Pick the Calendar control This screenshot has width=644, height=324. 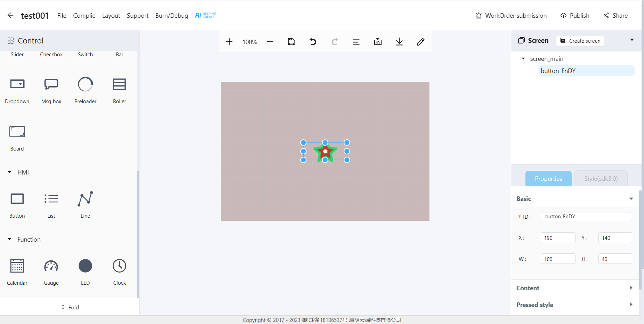(17, 272)
